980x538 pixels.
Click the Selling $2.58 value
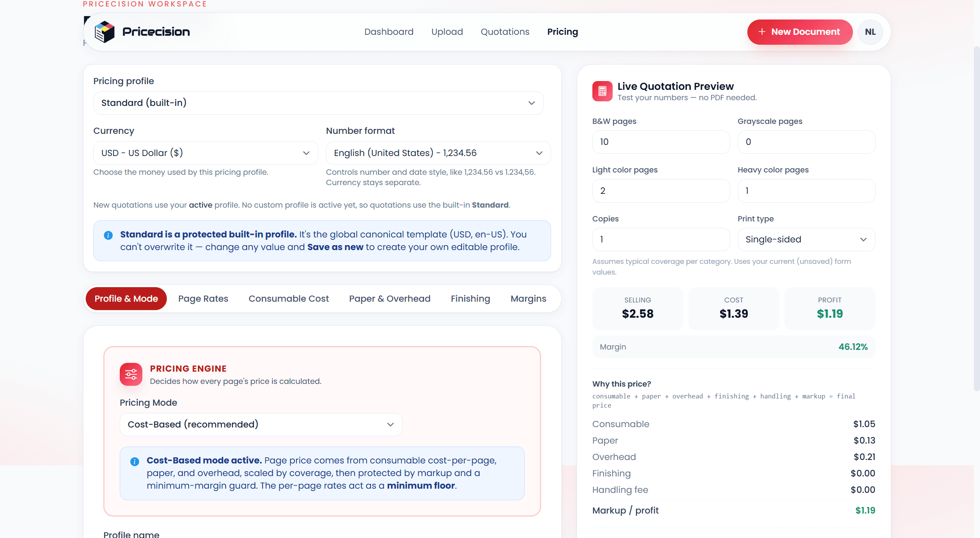(638, 314)
